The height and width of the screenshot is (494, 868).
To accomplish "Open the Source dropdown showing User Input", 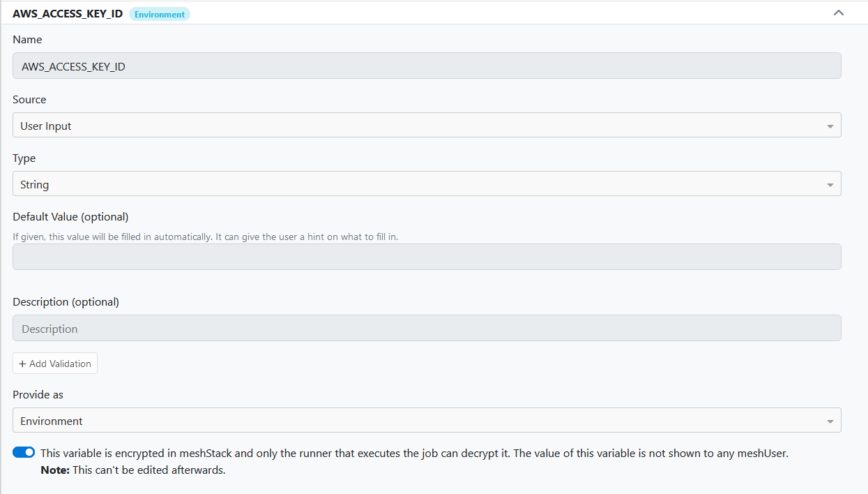I will coord(427,126).
